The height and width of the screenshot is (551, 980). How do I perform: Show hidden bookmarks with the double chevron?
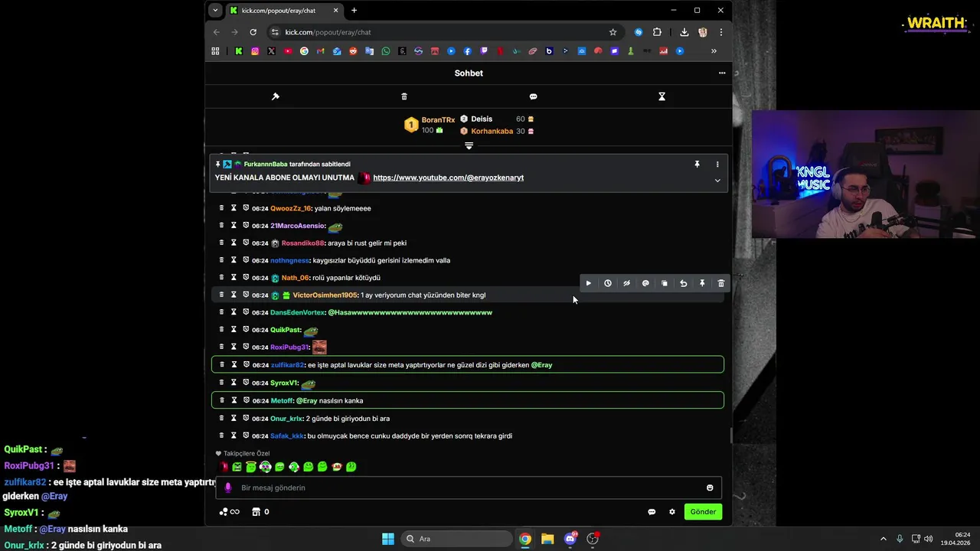click(714, 51)
